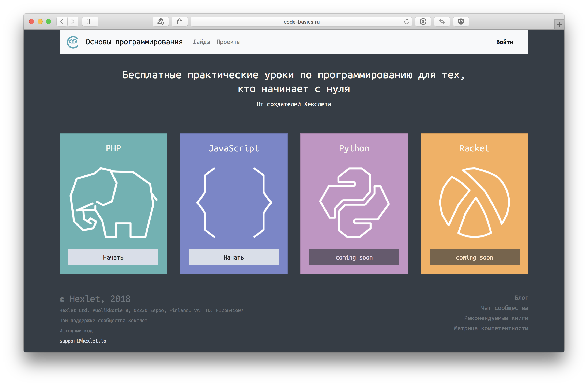
Task: Open the Проекты navigation menu item
Action: (228, 41)
